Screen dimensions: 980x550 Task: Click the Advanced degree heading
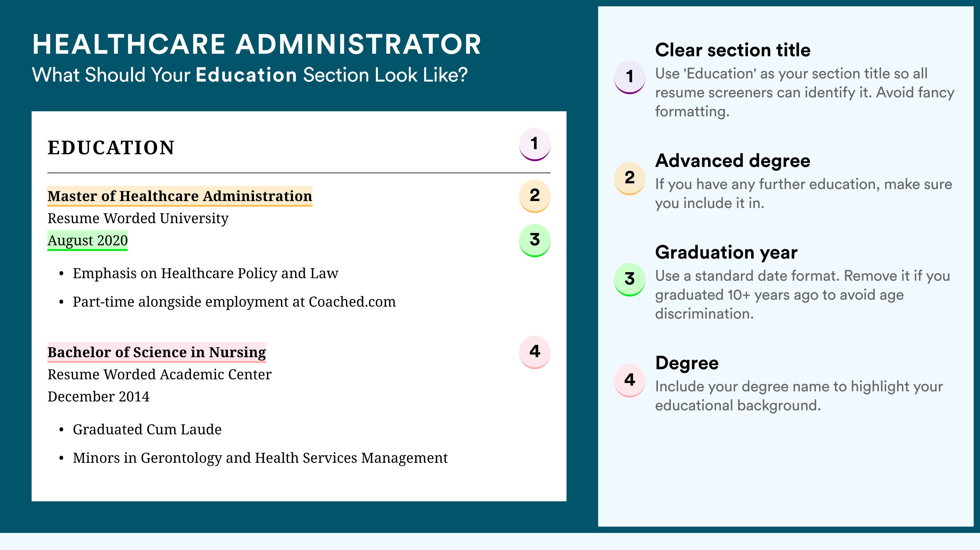click(733, 161)
